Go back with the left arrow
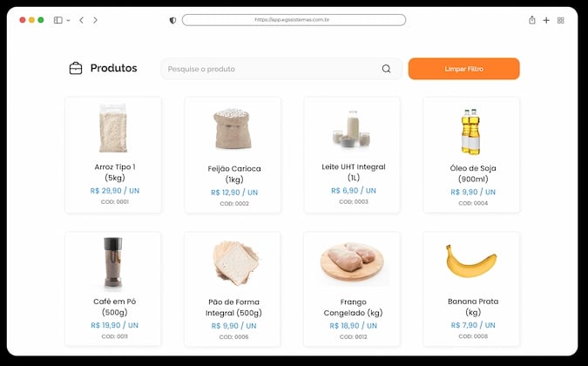This screenshot has width=588, height=366. pos(81,20)
